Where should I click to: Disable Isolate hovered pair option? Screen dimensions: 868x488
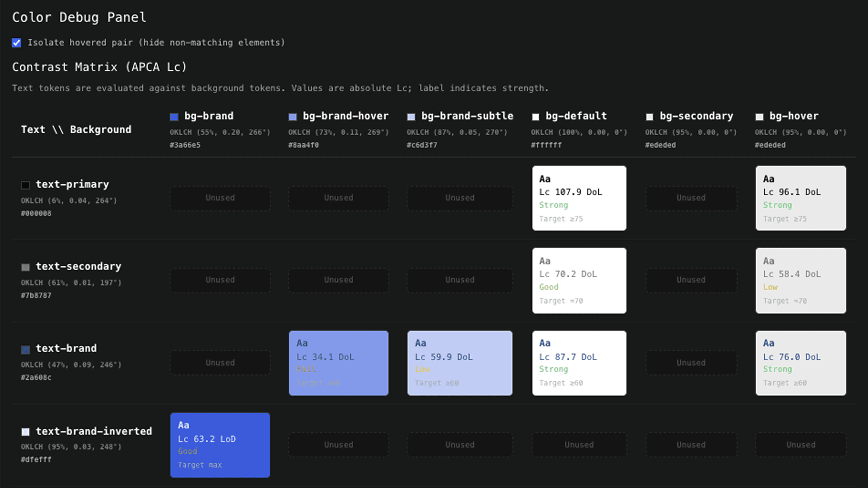(x=16, y=43)
